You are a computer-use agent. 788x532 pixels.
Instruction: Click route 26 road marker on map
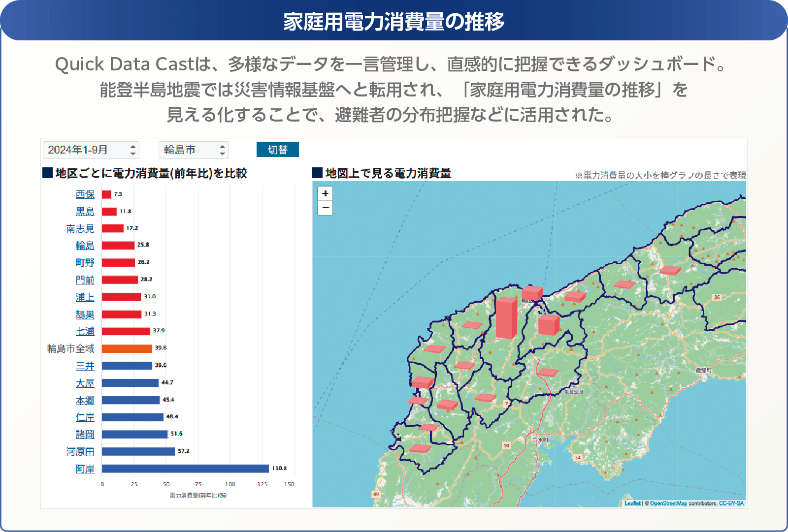717,297
